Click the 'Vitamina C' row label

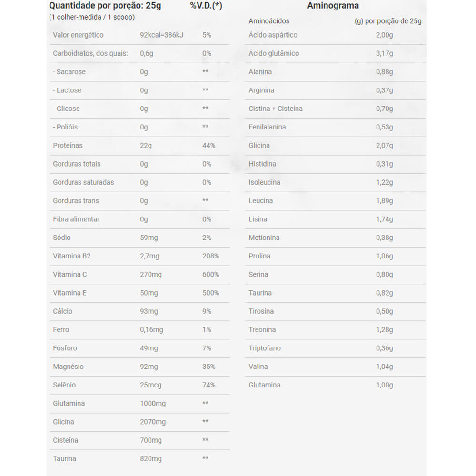pos(70,274)
